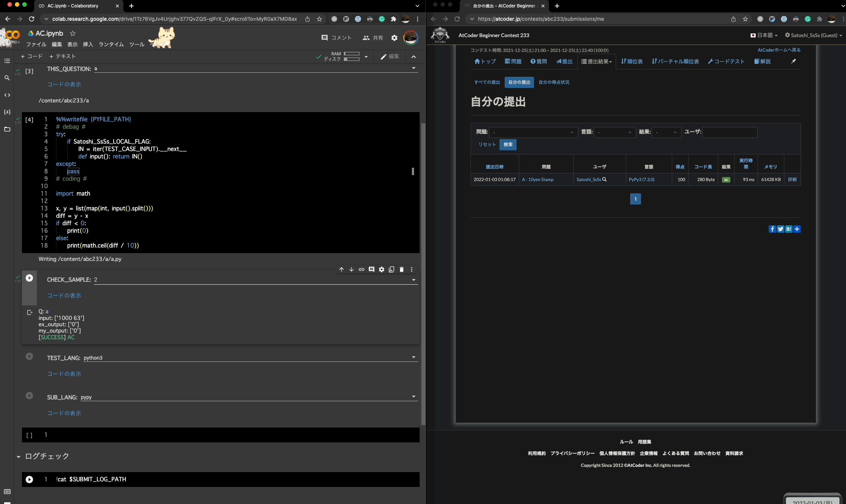Add comment to cell icon
The height and width of the screenshot is (504, 846).
(x=371, y=269)
